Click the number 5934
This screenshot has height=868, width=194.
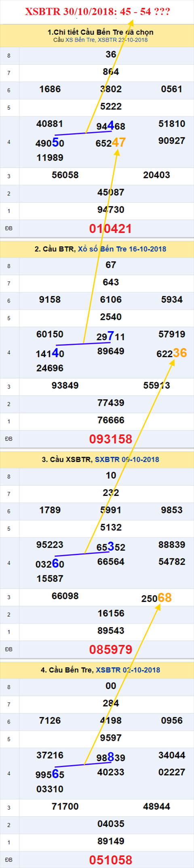172,300
